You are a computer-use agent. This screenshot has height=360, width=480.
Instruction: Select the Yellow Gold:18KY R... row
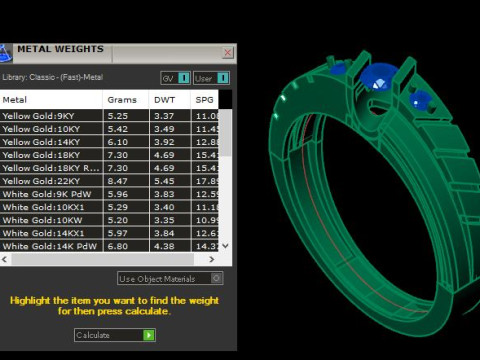click(109, 168)
